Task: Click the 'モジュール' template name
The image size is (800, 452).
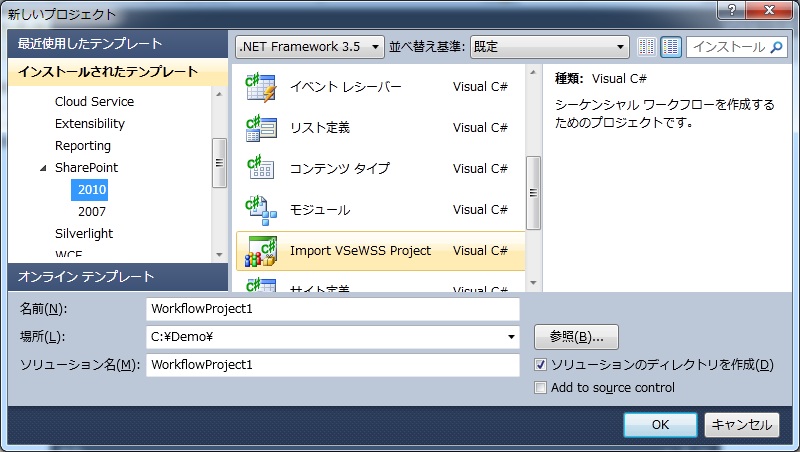Action: pos(320,210)
